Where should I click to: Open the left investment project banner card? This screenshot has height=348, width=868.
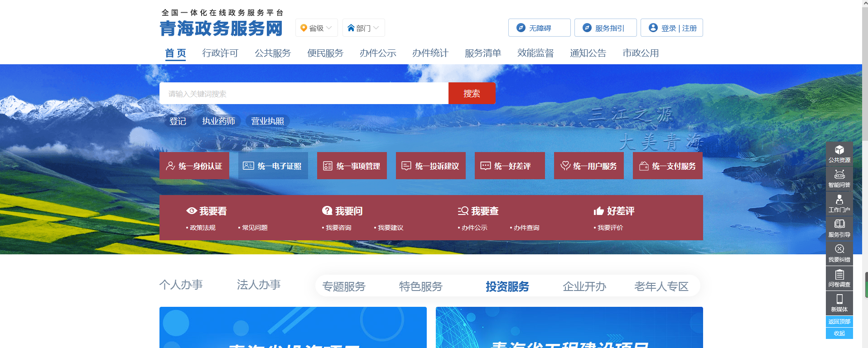click(x=293, y=328)
